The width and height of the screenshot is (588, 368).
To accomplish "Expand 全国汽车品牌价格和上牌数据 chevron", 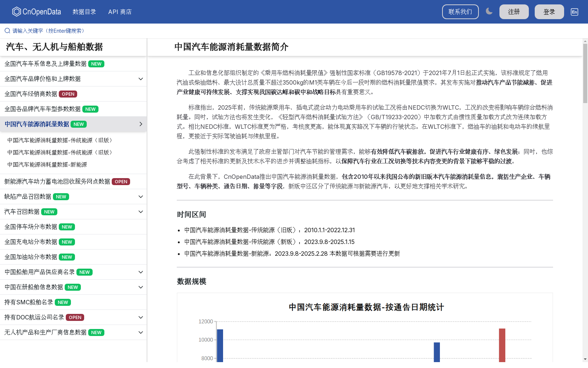I will pyautogui.click(x=140, y=79).
